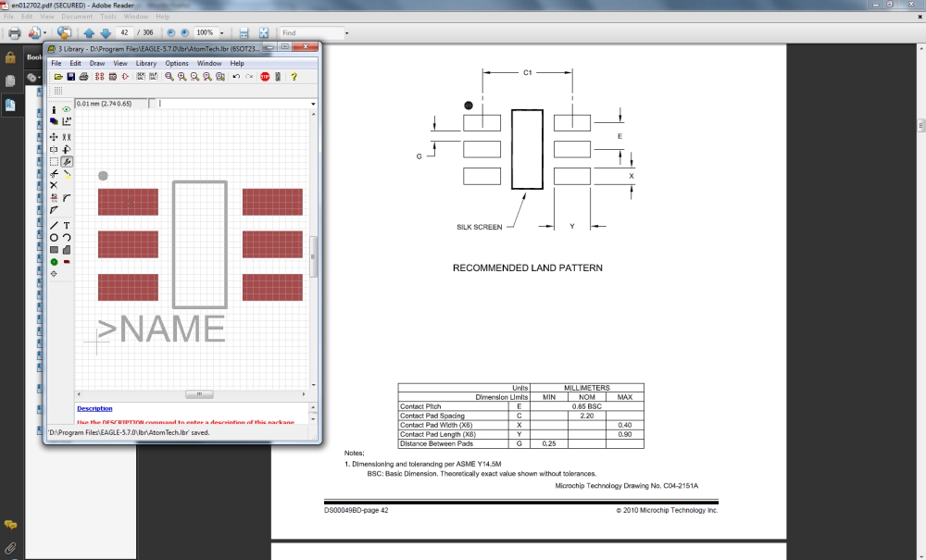This screenshot has width=926, height=560.
Task: Select the Rotate tool in EAGLE
Action: pyautogui.click(x=67, y=149)
